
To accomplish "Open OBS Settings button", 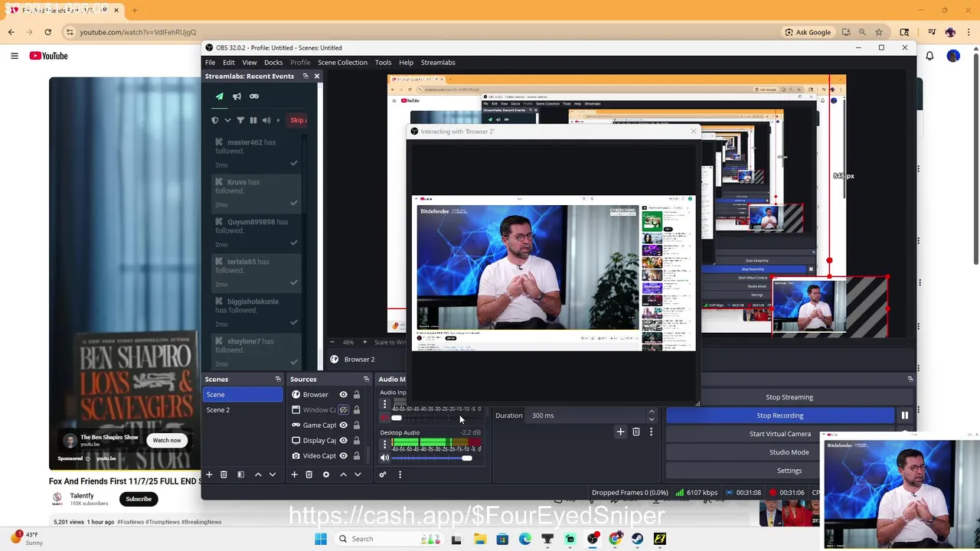I will 789,471.
